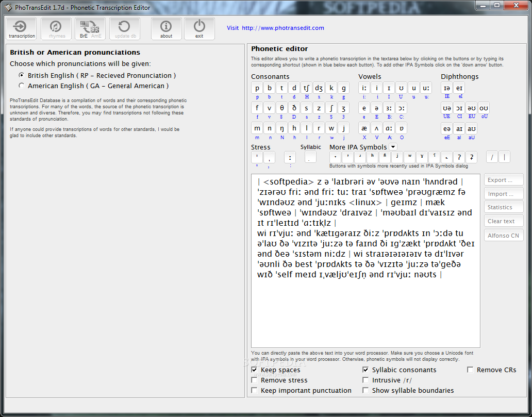Insert diphthong aɪ symbol
532x417 pixels.
[459, 128]
